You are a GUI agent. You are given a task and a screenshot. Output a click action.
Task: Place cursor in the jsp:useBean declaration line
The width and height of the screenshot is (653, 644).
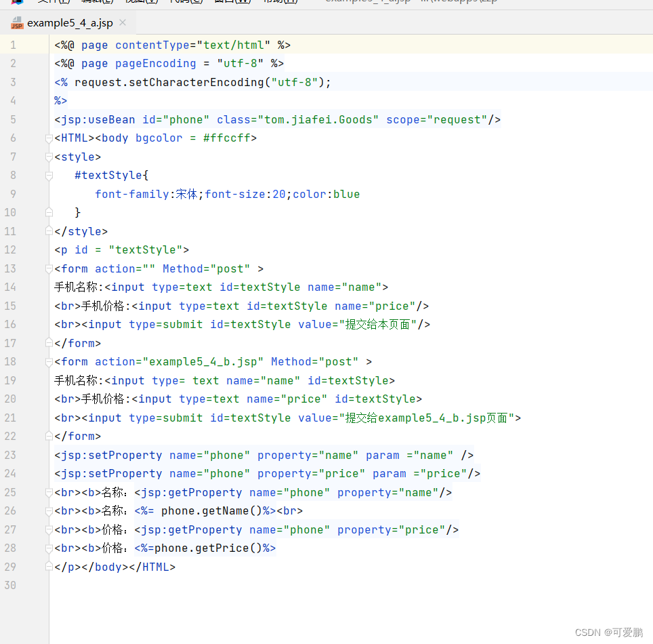tap(271, 119)
